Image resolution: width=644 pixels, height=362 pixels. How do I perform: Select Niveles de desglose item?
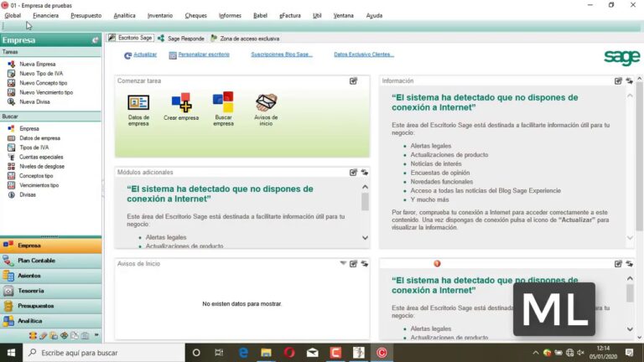coord(42,166)
